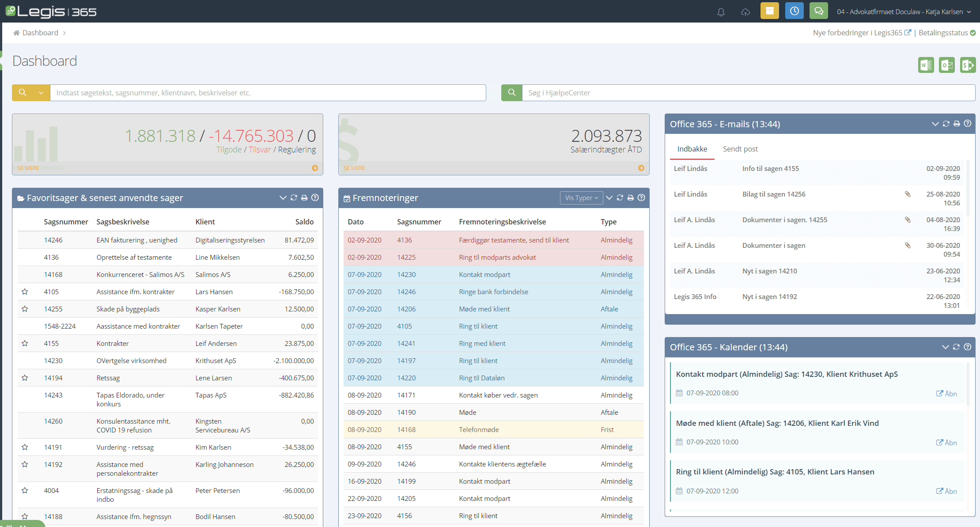
Task: Click the Søg i HjælpeCenter search field
Action: tap(748, 93)
